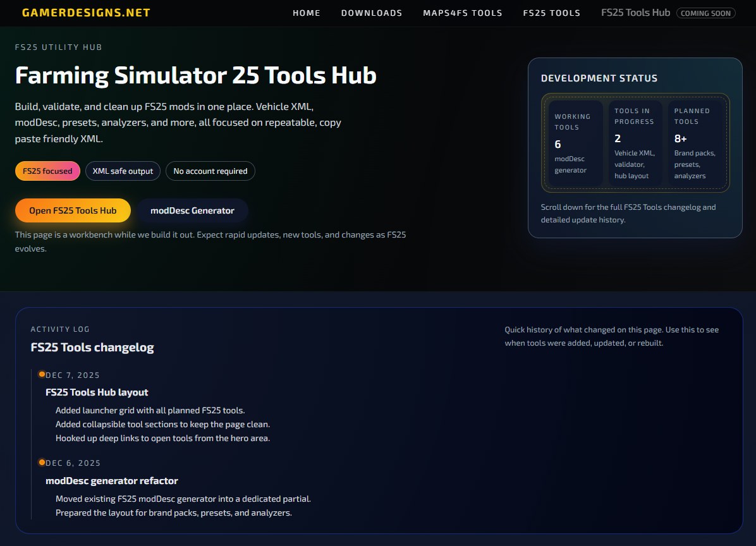This screenshot has height=546, width=756.
Task: Click 'Scroll down for the full FS25 Tools changelog' note
Action: click(628, 214)
